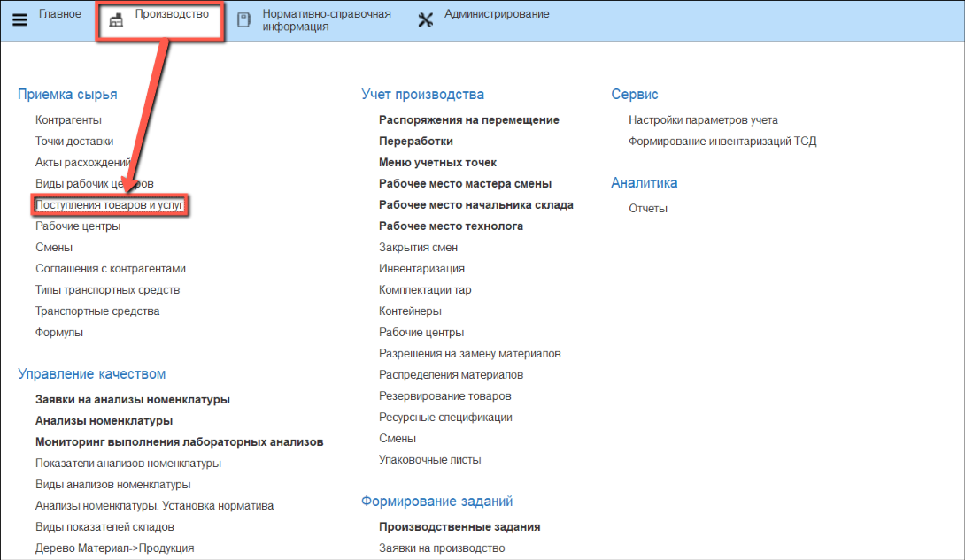Open Акты расхождений
The width and height of the screenshot is (965, 560).
pos(82,163)
